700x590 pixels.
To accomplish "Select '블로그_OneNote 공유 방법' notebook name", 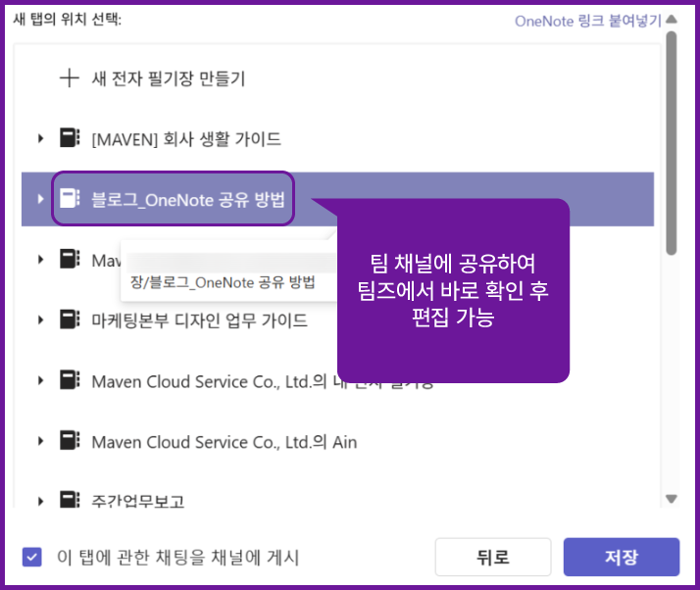I will (x=188, y=200).
